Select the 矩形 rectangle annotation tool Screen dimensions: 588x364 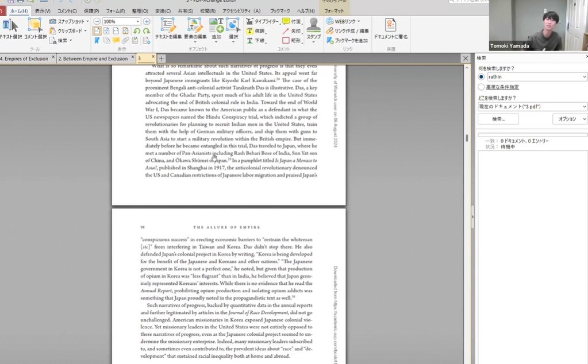(x=292, y=40)
